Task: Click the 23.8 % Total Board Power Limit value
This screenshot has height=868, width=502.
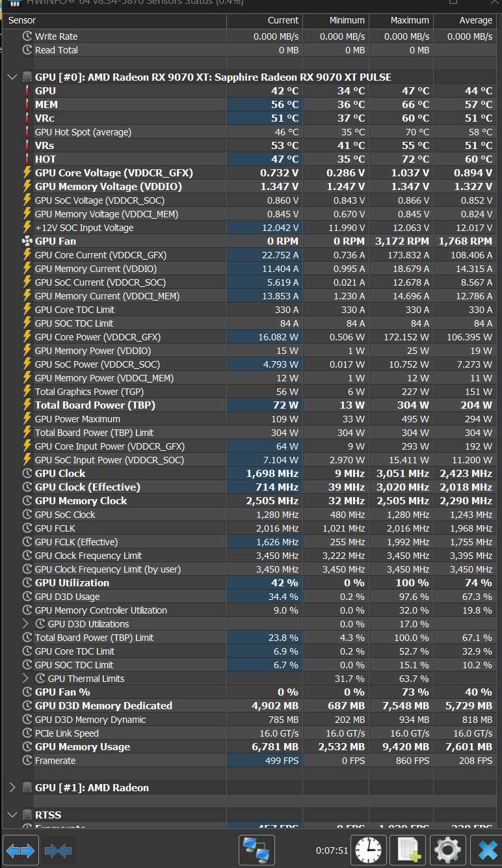Action: click(x=283, y=638)
